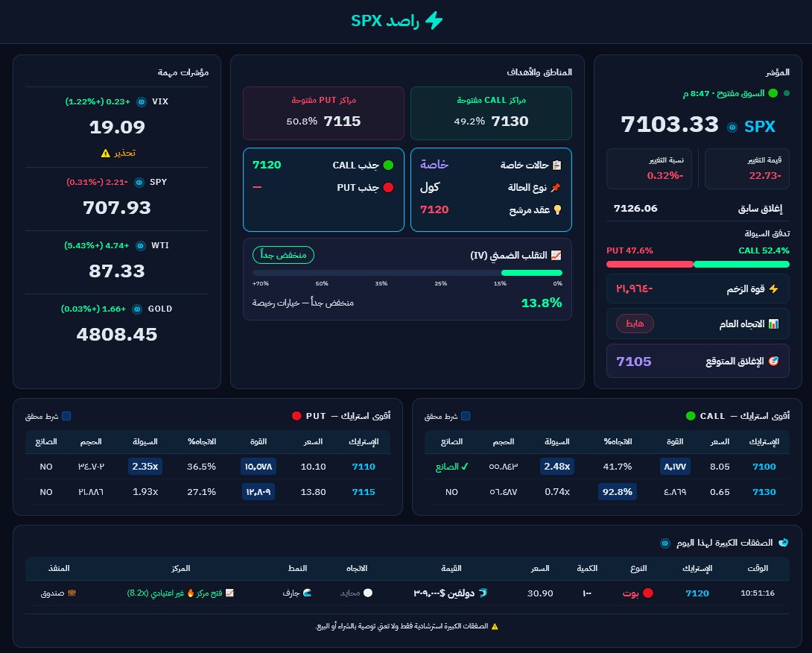
Task: Open strike 7110 in PUT table
Action: tap(364, 467)
